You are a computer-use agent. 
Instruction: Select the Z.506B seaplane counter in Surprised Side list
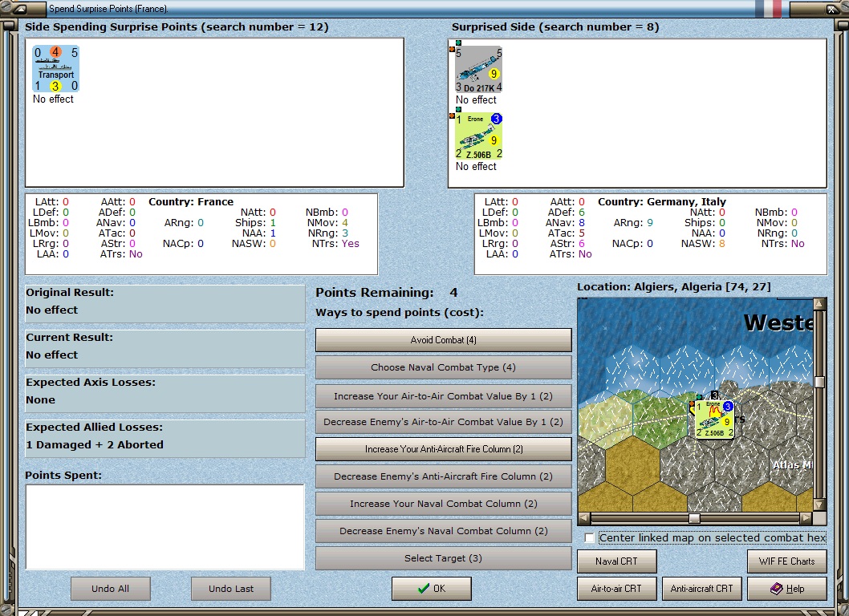(x=479, y=136)
